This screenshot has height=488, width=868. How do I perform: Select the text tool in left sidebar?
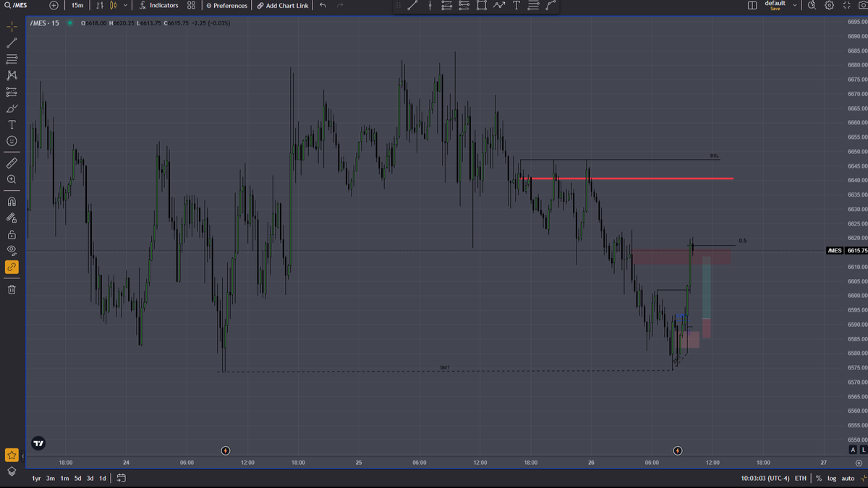tap(12, 124)
